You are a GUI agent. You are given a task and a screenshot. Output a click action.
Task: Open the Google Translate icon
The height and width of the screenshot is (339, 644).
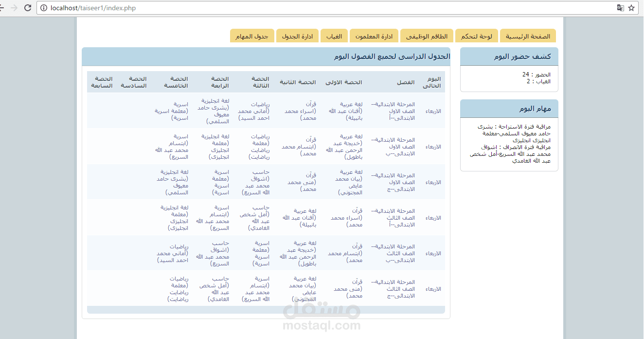point(620,8)
